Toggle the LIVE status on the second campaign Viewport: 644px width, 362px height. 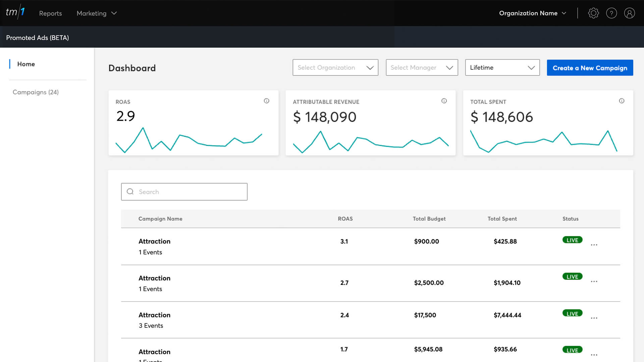pos(572,276)
